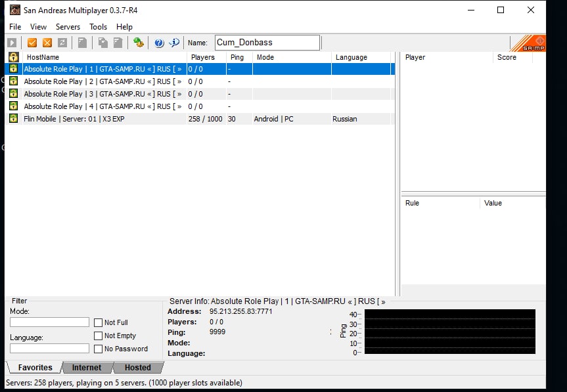
Task: Click the 258 / 1000 players cell
Action: pos(206,119)
